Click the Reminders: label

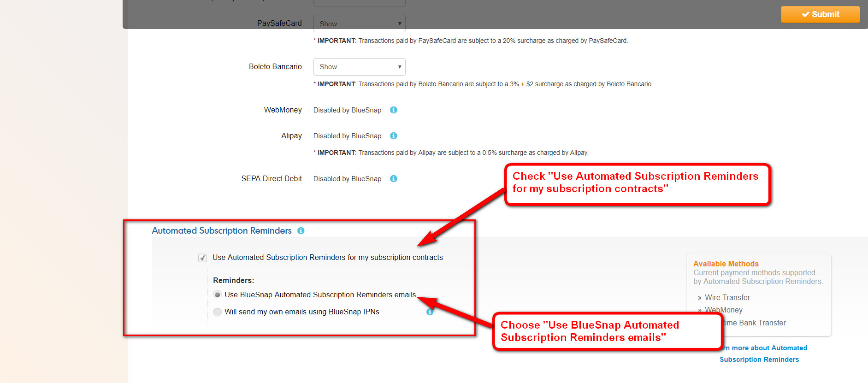(234, 280)
